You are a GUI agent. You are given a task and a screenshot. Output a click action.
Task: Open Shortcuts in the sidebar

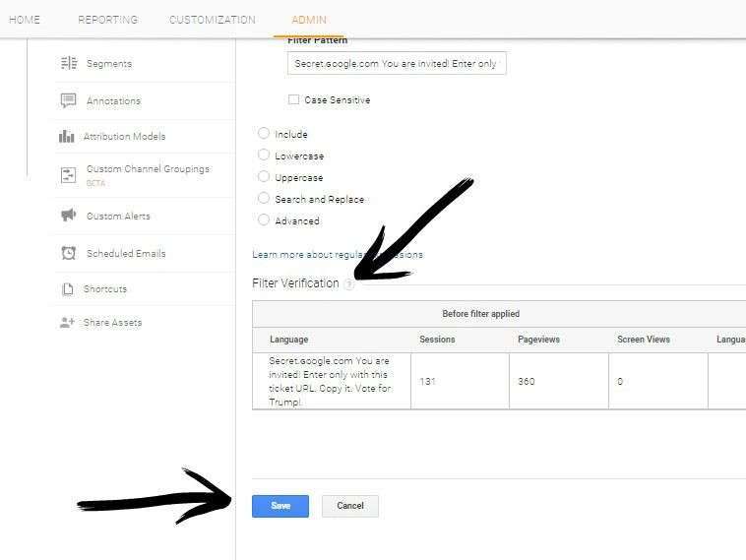[x=105, y=289]
